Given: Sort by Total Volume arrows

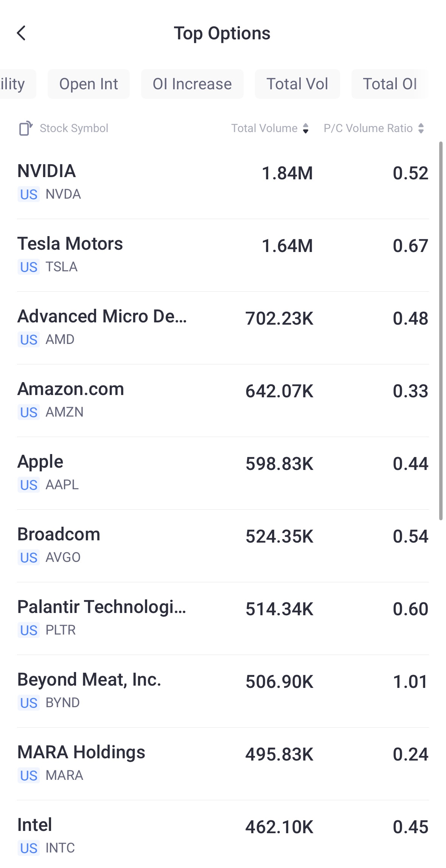Looking at the screenshot, I should (306, 128).
